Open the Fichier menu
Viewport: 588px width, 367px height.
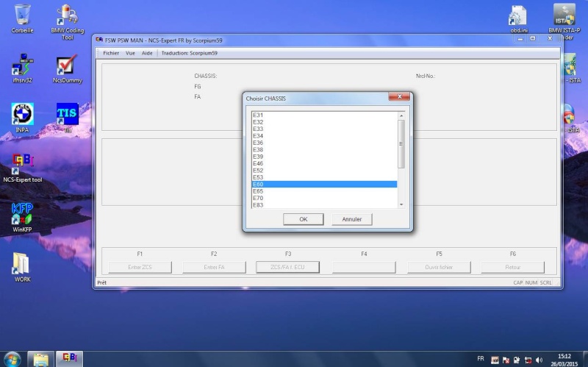(x=111, y=53)
